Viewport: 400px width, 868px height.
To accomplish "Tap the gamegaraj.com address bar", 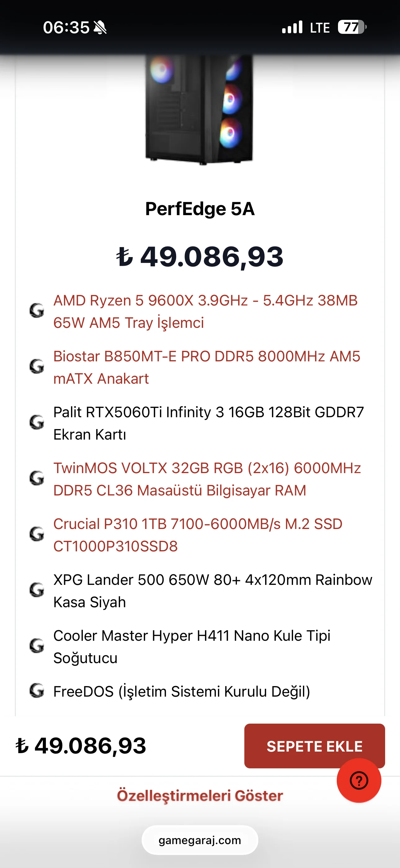I will point(200,840).
